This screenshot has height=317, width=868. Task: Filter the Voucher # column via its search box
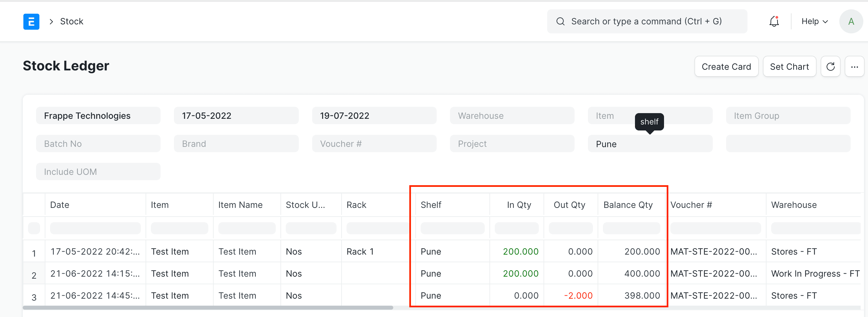pos(715,228)
